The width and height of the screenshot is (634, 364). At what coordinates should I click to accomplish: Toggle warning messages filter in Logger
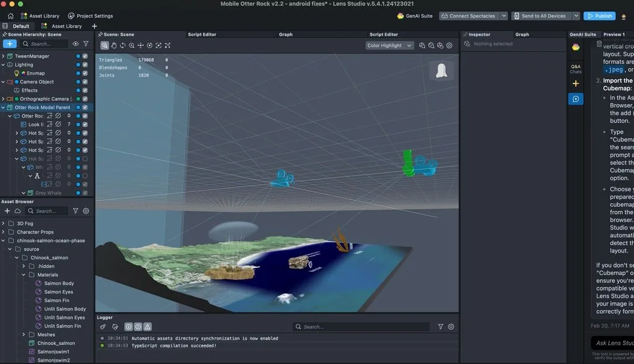[147, 326]
